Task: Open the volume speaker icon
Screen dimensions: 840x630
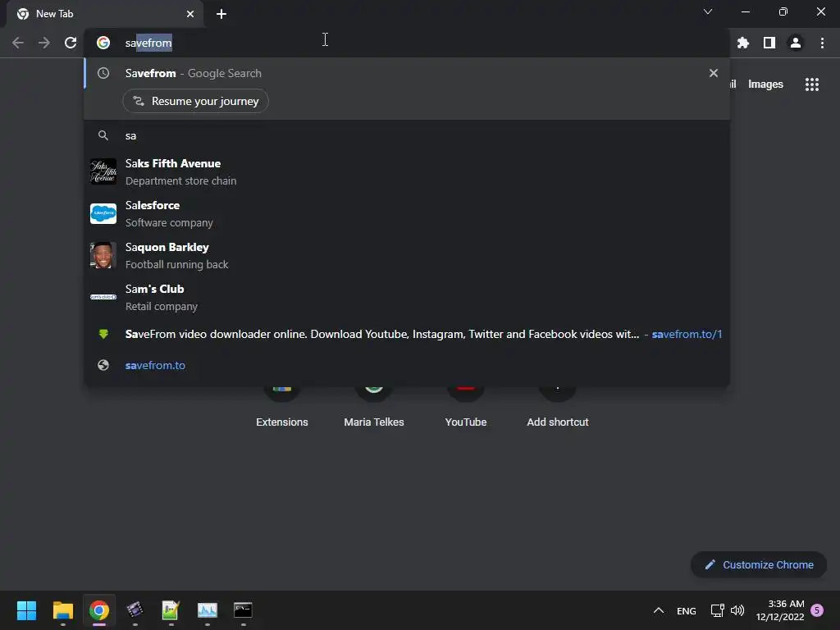Action: 737,610
